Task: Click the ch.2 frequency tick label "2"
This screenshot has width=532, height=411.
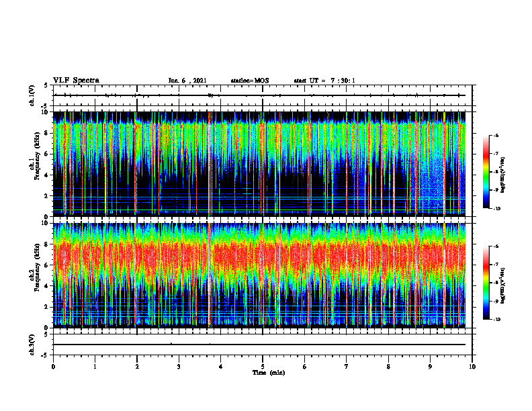Action: click(x=48, y=306)
